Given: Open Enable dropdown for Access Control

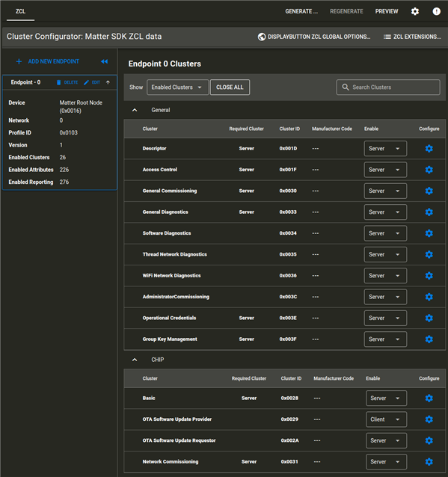Looking at the screenshot, I should click(x=385, y=170).
